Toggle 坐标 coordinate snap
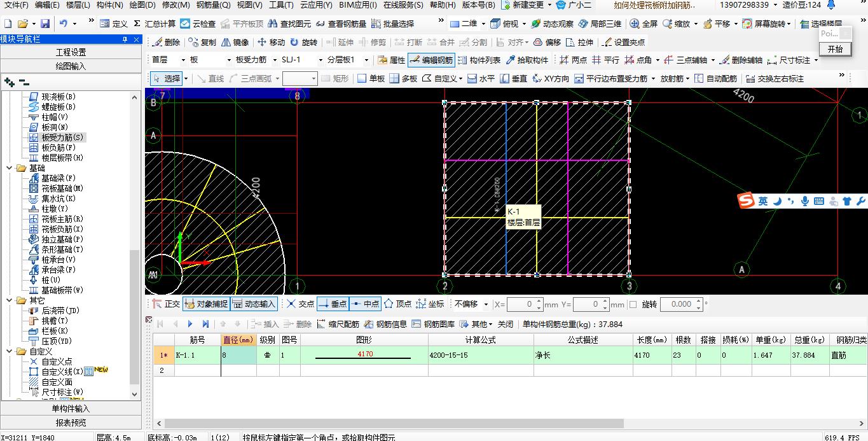 [x=430, y=304]
